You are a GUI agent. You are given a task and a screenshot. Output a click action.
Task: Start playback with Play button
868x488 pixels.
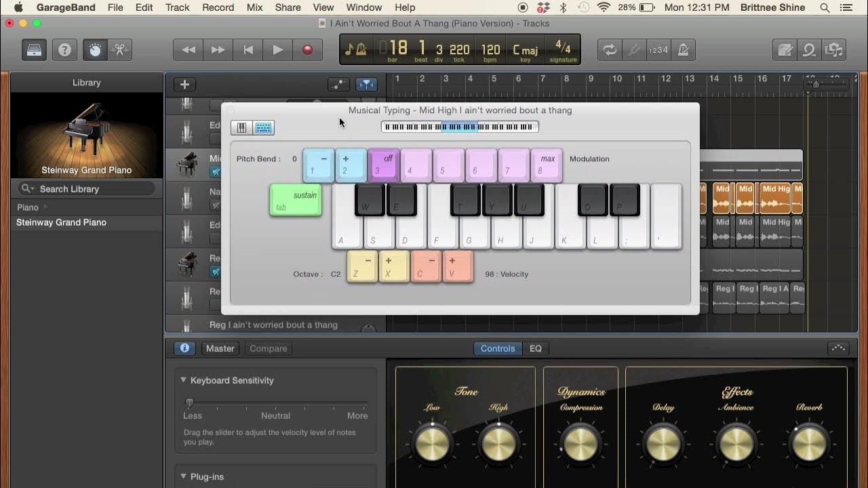pyautogui.click(x=278, y=50)
